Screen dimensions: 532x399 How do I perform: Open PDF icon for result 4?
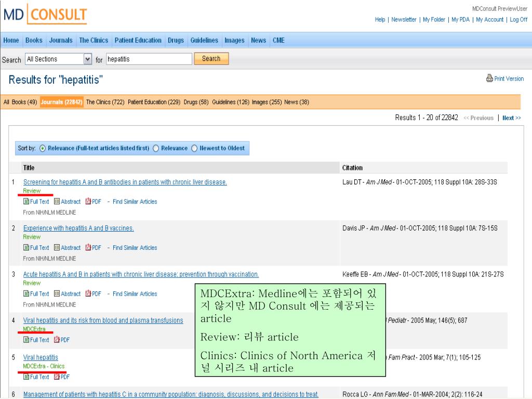click(57, 340)
